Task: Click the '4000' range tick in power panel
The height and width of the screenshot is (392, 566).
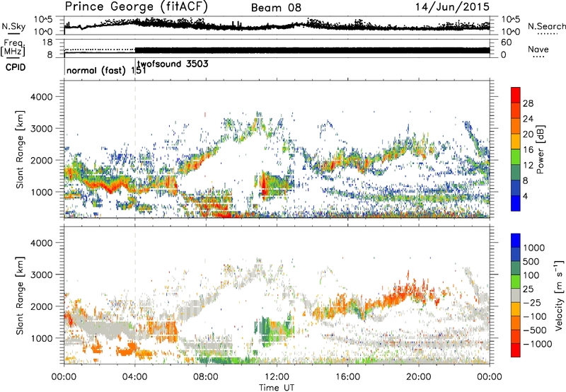Action: coord(41,97)
